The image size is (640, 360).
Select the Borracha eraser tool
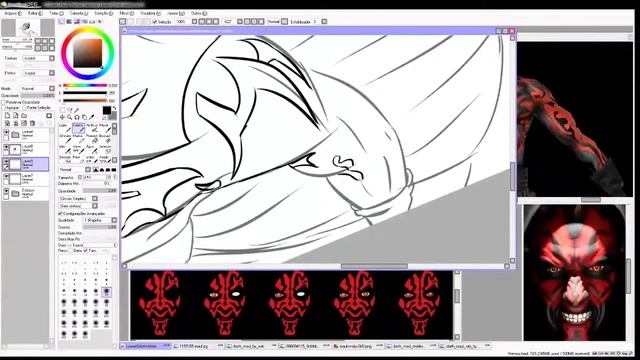pyautogui.click(x=105, y=139)
